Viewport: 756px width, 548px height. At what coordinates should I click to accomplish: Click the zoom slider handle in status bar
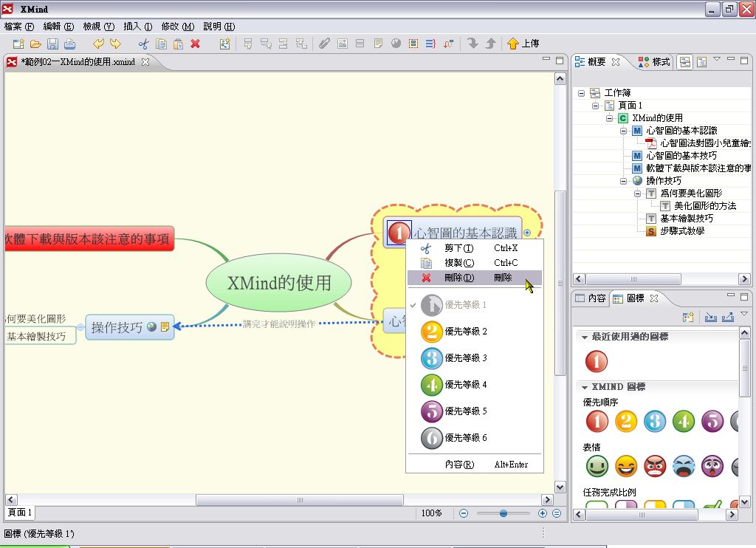503,513
